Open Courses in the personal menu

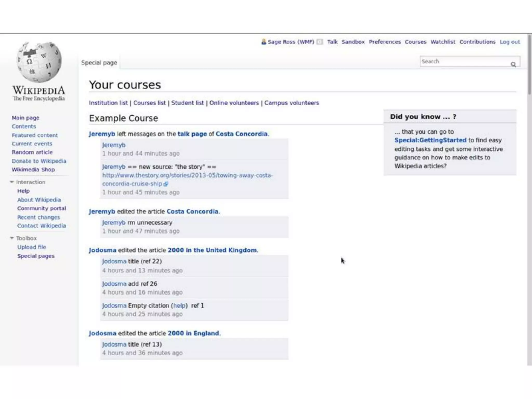pos(415,42)
